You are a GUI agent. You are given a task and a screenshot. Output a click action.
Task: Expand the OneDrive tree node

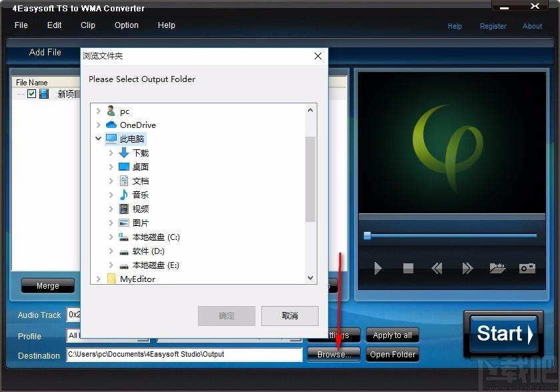(99, 125)
